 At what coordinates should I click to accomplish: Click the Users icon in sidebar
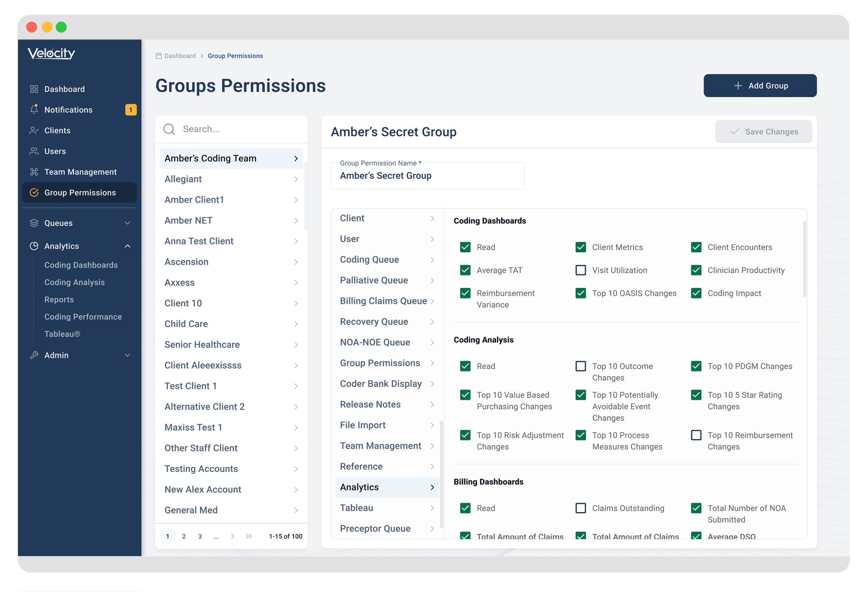33,151
